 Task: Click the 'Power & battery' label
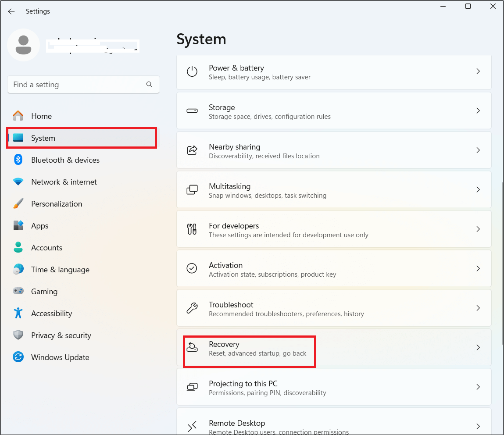tap(236, 68)
